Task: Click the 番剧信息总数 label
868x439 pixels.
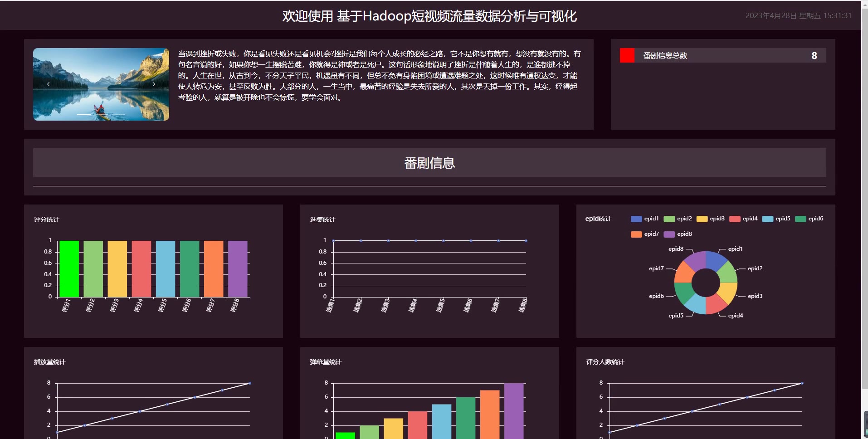Action: pyautogui.click(x=665, y=55)
